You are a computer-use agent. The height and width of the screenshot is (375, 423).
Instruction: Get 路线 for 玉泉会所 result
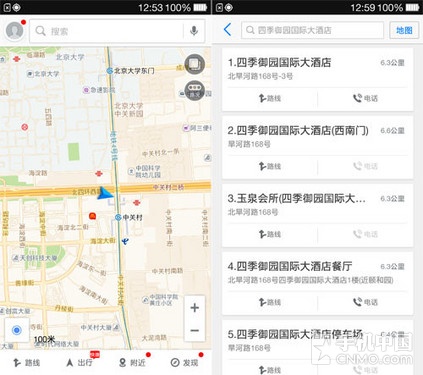(x=270, y=234)
